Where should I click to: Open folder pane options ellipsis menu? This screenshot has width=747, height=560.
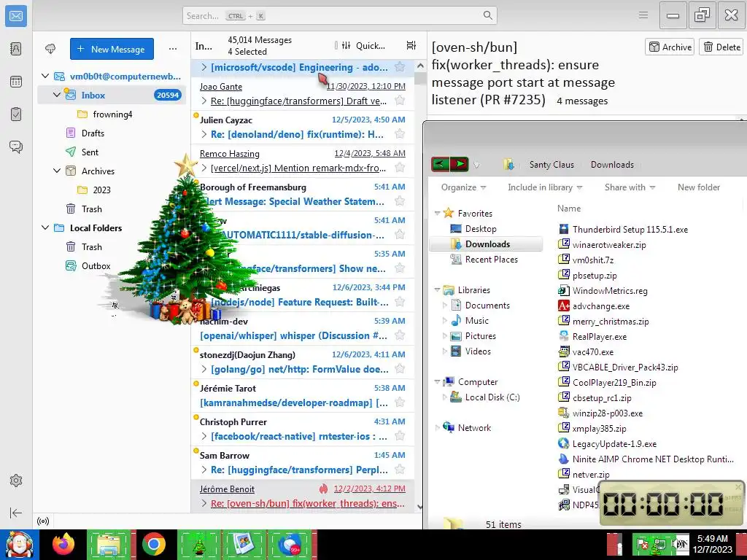173,49
